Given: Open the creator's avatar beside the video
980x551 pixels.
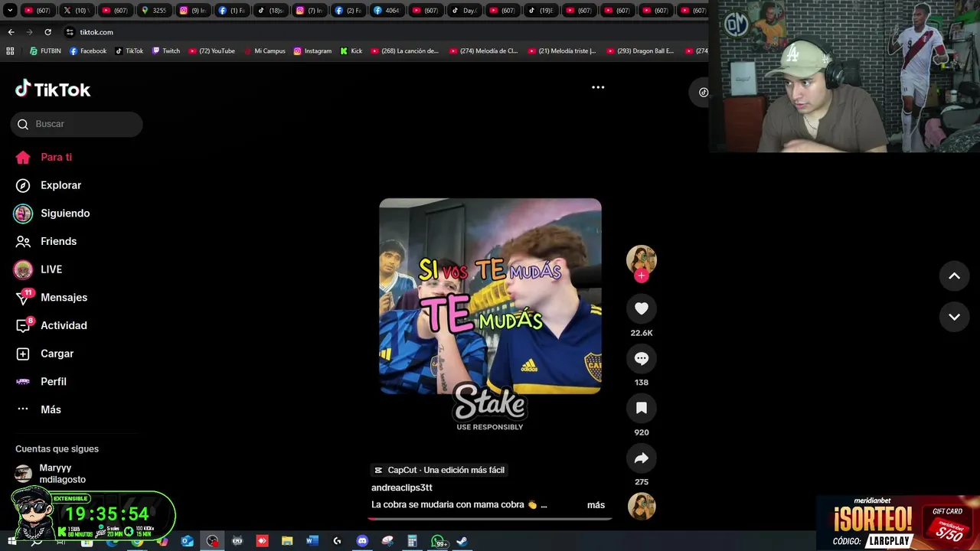Looking at the screenshot, I should pyautogui.click(x=642, y=259).
